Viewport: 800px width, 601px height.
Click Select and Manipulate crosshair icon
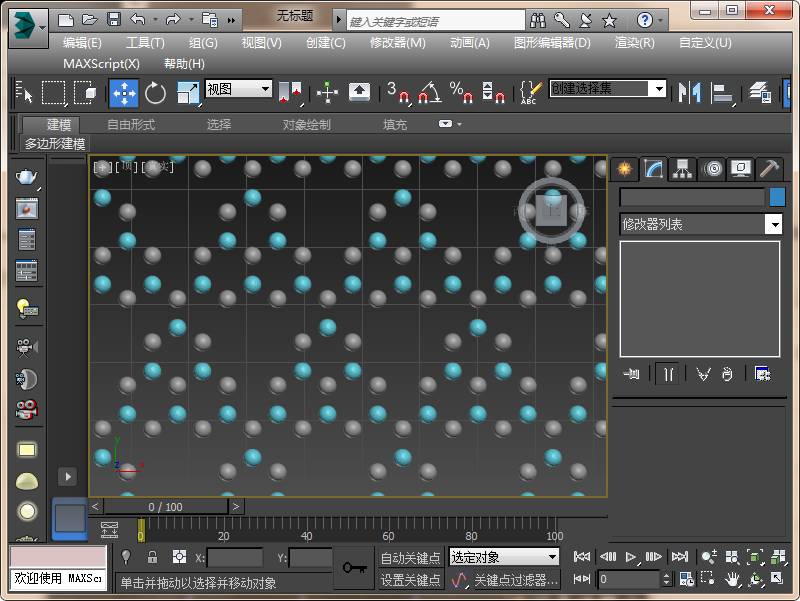point(327,93)
